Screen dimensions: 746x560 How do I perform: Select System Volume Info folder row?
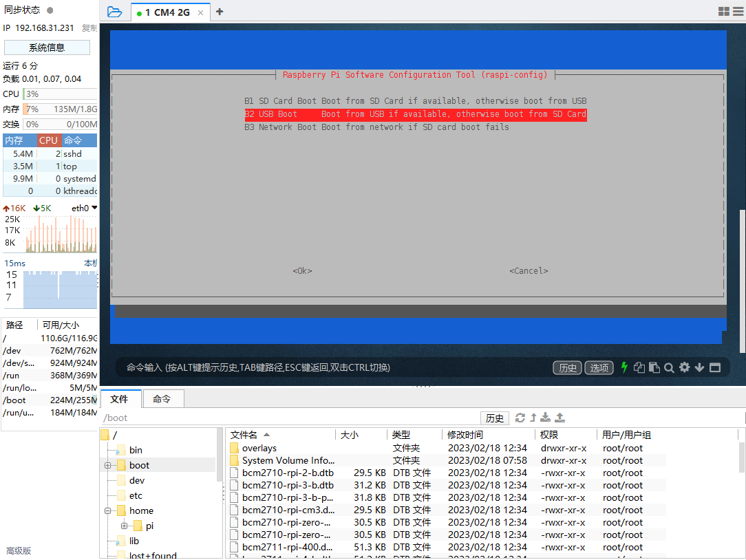(x=288, y=460)
